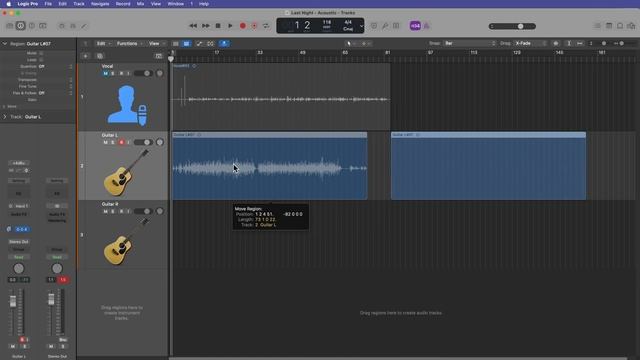Click the Fast Forward transport button

click(x=206, y=26)
